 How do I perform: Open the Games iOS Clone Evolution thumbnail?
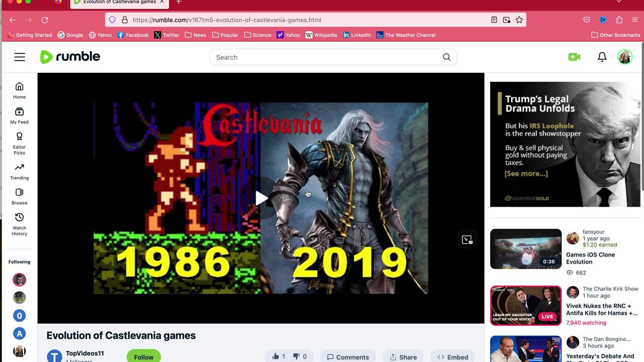526,249
